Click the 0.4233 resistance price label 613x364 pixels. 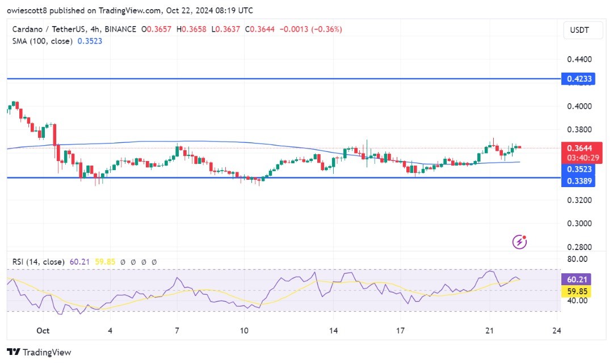pyautogui.click(x=578, y=79)
